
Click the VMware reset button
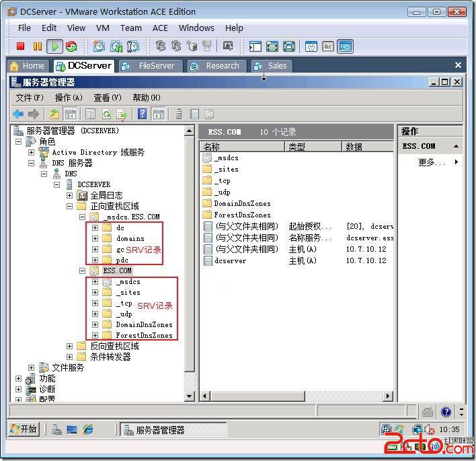71,46
